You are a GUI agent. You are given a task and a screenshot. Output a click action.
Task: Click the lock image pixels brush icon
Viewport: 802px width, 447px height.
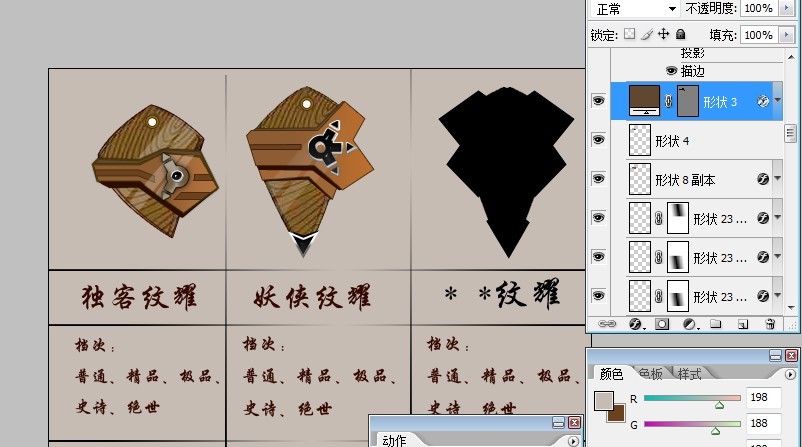tap(647, 34)
